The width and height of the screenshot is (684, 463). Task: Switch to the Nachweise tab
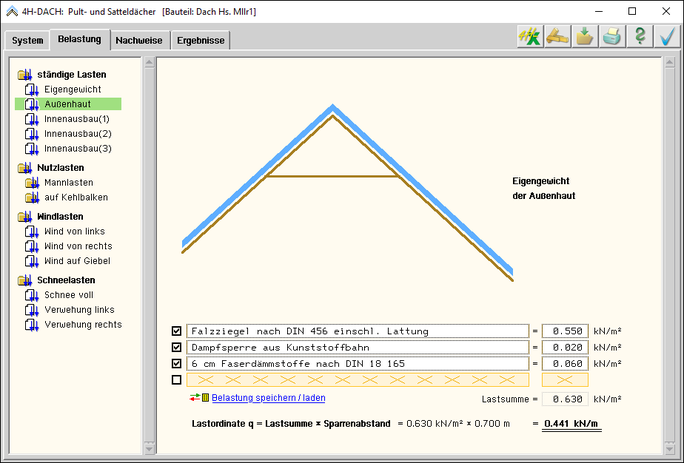point(139,41)
